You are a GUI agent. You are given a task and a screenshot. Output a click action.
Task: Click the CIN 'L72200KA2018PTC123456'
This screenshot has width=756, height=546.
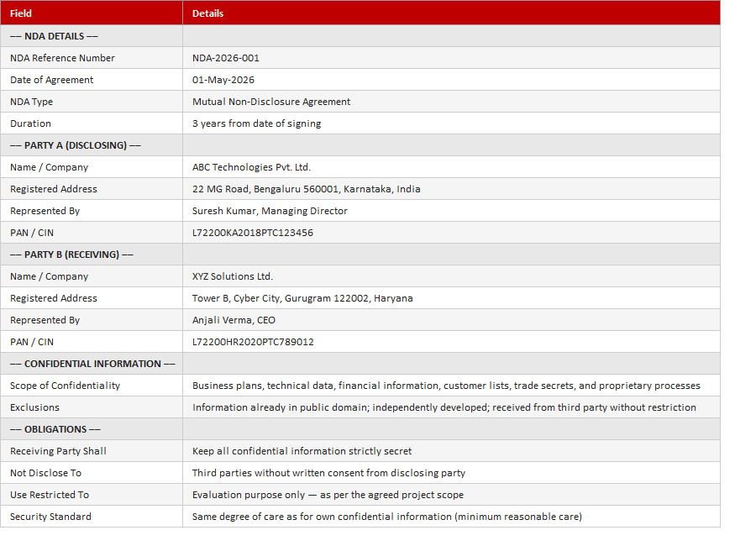click(x=253, y=233)
